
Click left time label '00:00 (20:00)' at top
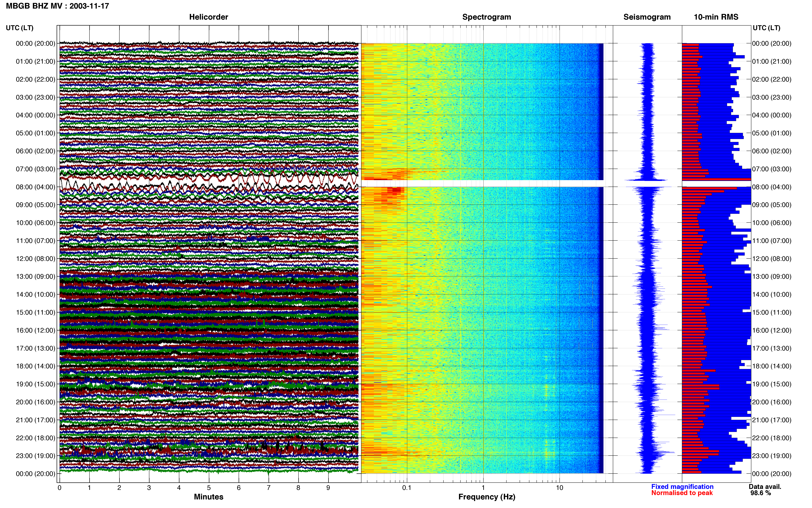[x=36, y=43]
